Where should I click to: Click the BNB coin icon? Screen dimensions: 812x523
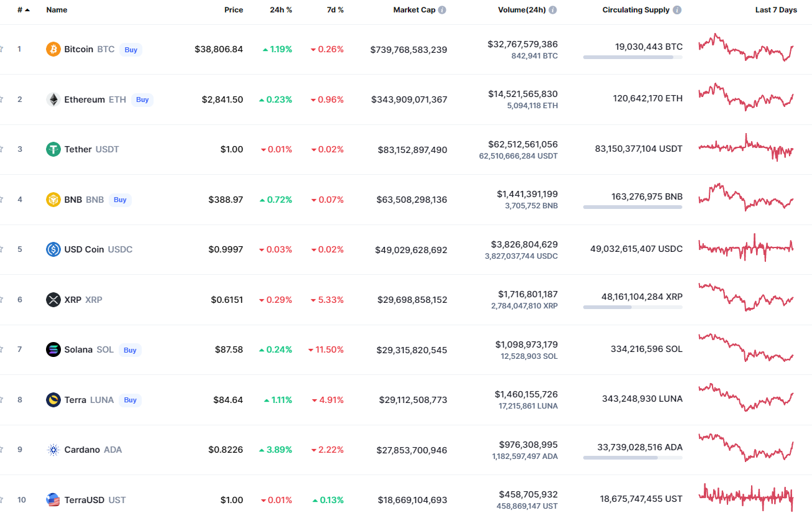point(53,200)
